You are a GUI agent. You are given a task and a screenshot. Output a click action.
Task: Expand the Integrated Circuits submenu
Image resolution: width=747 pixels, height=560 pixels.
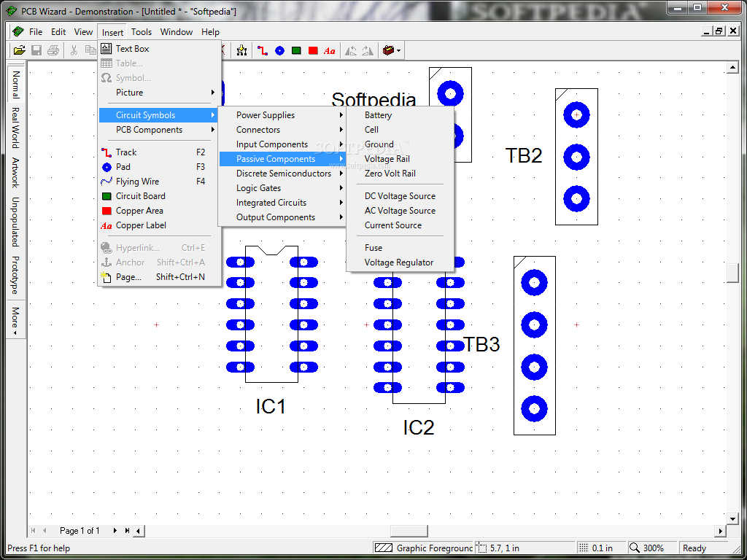pos(282,203)
